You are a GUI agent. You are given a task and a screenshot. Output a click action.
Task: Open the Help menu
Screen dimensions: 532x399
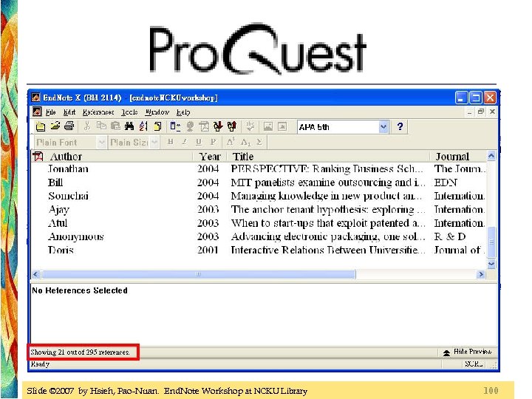pyautogui.click(x=183, y=112)
